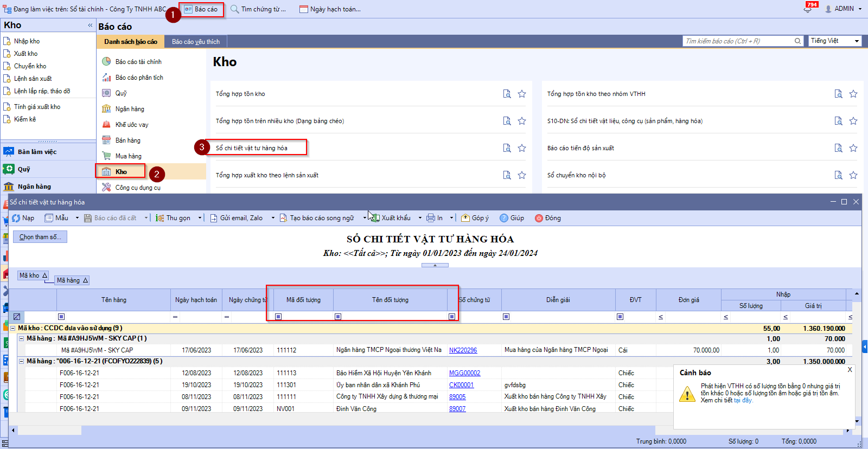Screen dimensions: 868x449
Task: Click the In print icon
Action: click(x=431, y=218)
